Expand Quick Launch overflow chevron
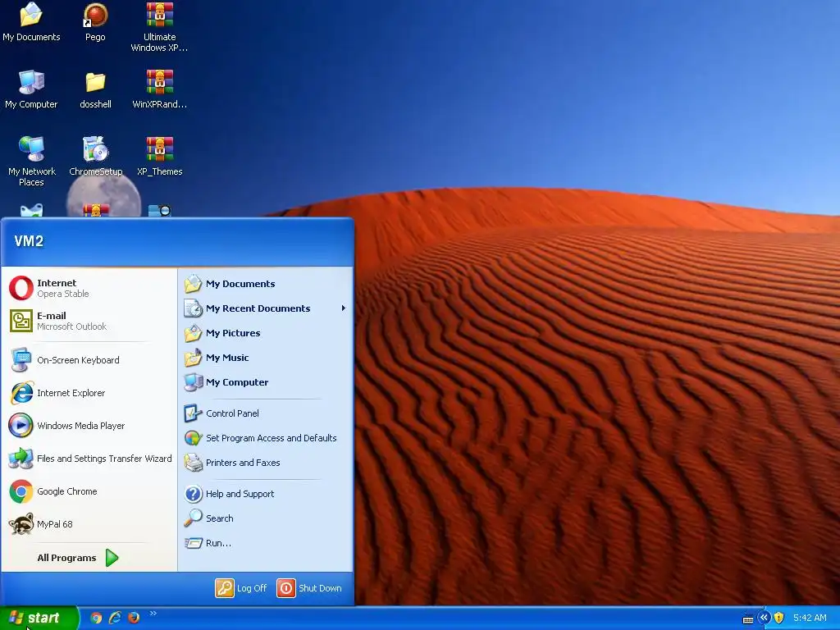Viewport: 840px width, 630px height. coord(153,614)
